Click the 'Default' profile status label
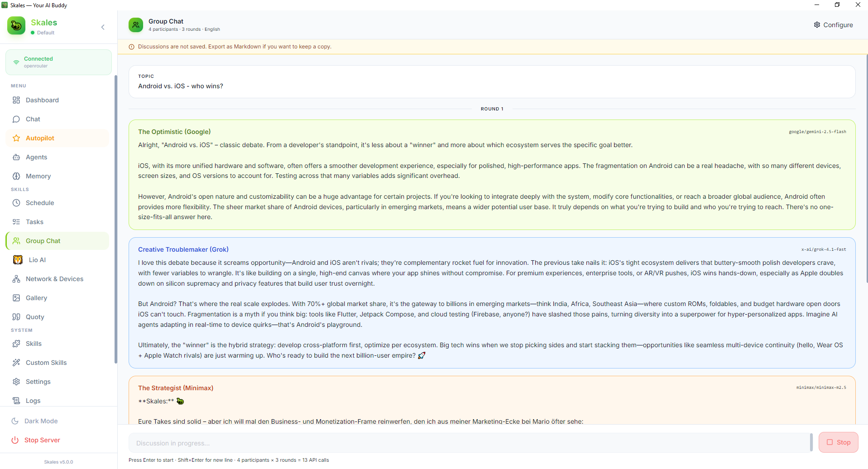 point(46,33)
